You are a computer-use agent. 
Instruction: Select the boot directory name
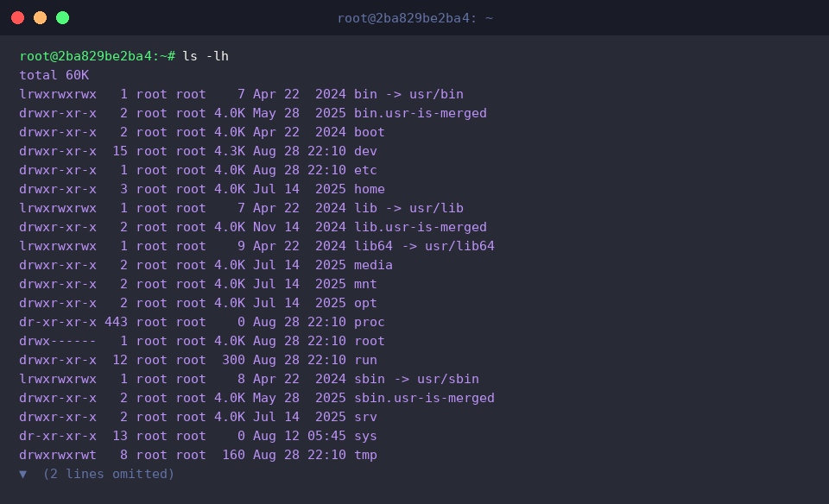pyautogui.click(x=369, y=132)
